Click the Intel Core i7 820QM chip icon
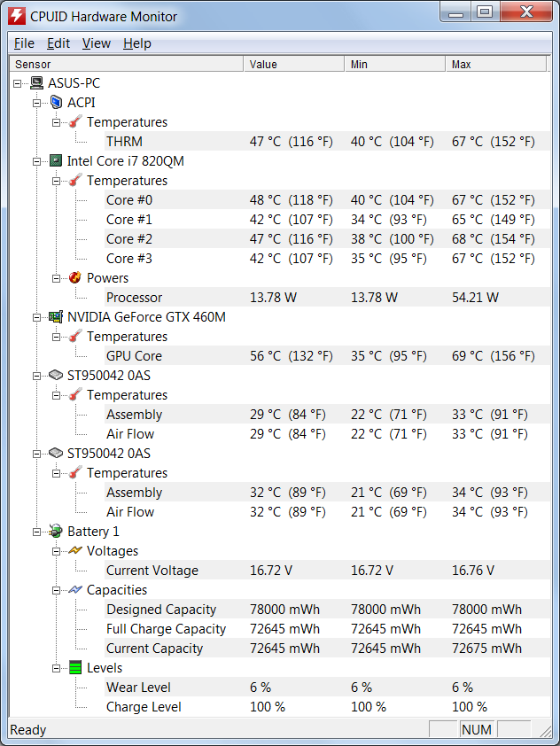Viewport: 560px width, 746px height. tap(56, 161)
